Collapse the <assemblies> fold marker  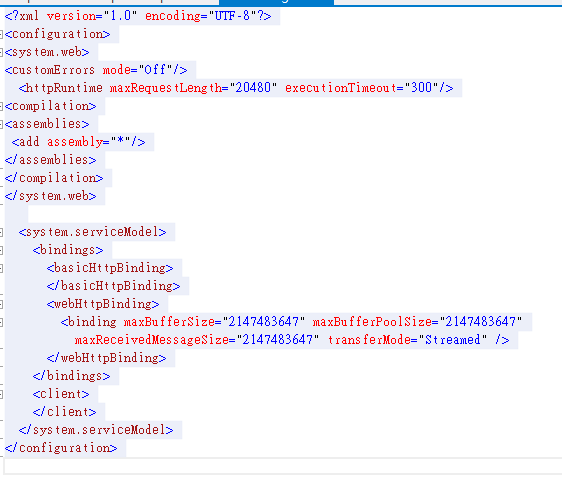click(1, 124)
